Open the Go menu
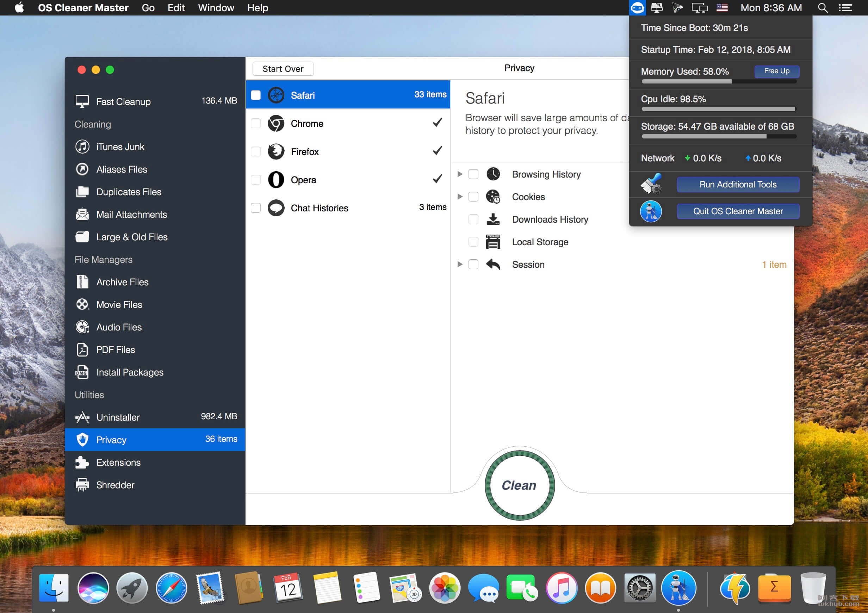The image size is (868, 613). 148,7
